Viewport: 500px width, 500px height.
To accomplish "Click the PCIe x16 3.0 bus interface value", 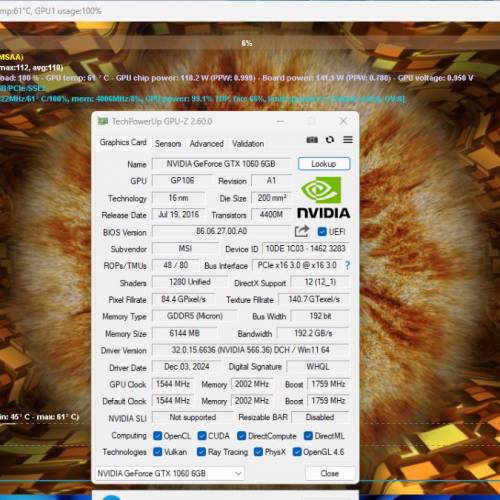I will point(297,265).
